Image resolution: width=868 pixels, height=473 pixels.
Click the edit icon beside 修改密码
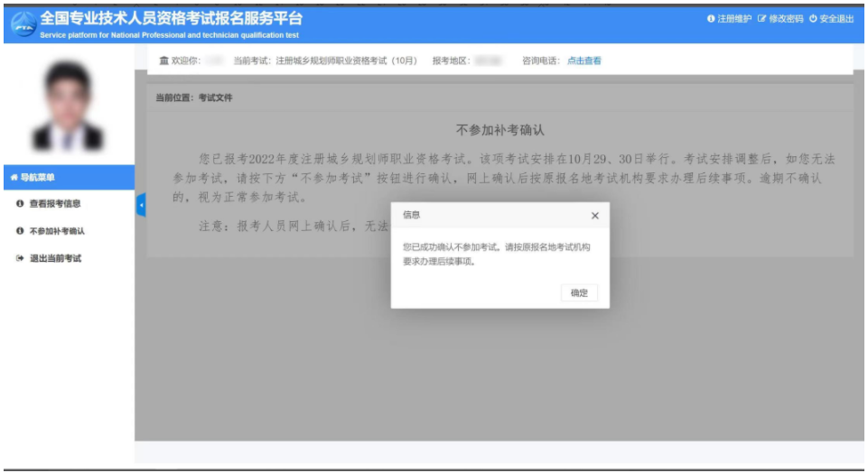coord(761,19)
